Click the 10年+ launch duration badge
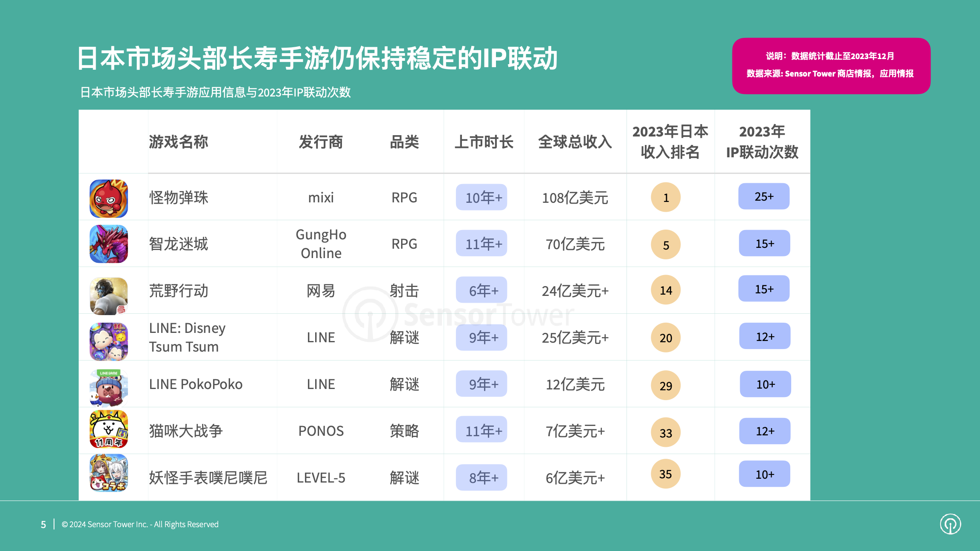The height and width of the screenshot is (551, 980). (x=481, y=197)
